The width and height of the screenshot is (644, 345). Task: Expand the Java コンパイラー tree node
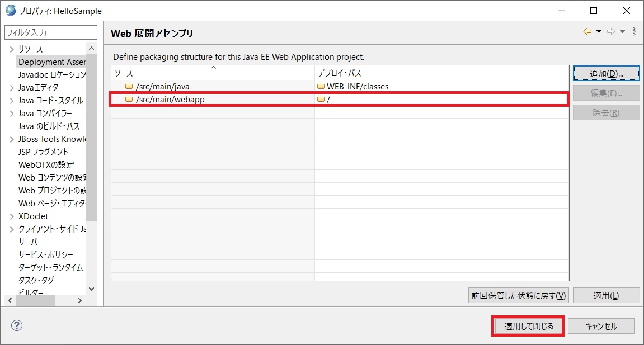(12, 114)
